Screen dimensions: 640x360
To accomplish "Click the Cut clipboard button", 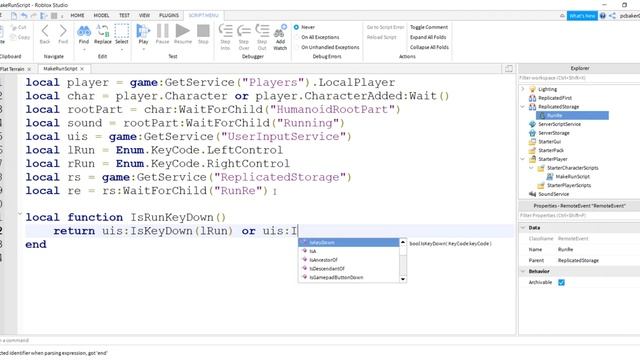I will point(18,27).
